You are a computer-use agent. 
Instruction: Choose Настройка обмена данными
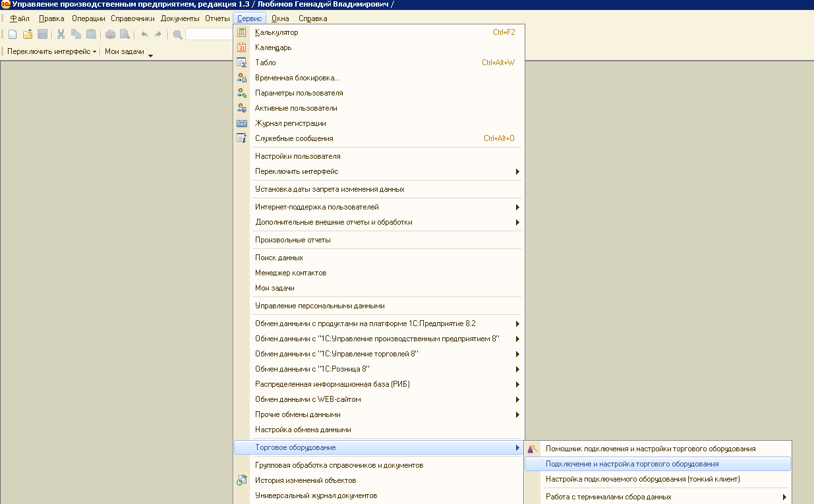(x=303, y=430)
